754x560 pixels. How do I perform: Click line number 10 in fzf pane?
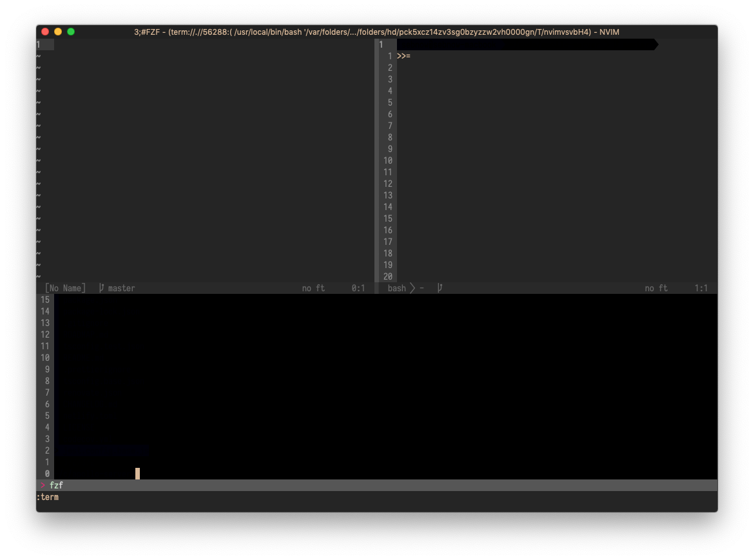point(45,358)
